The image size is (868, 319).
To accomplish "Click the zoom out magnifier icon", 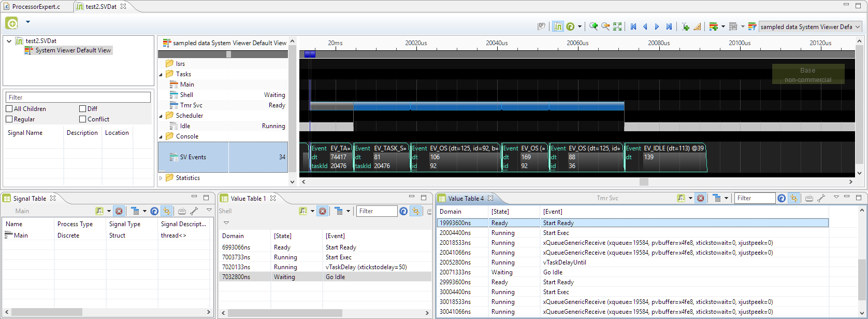I will 605,26.
